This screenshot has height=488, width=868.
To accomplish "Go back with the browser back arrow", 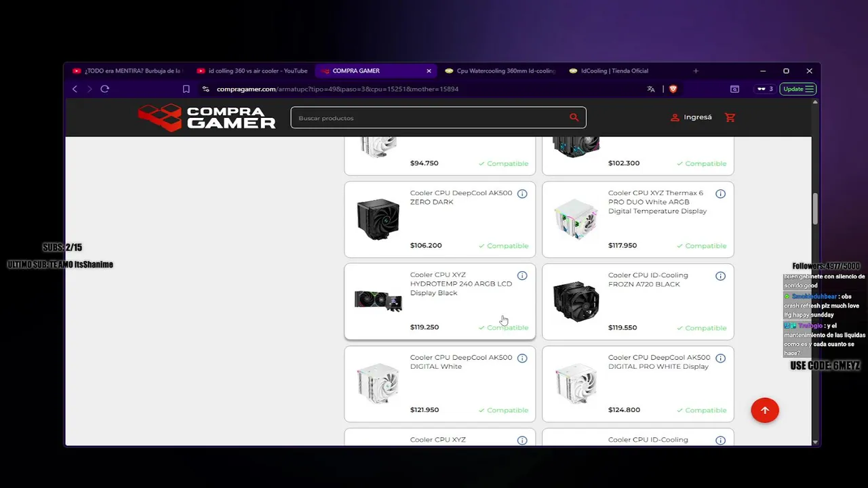I will click(x=75, y=89).
